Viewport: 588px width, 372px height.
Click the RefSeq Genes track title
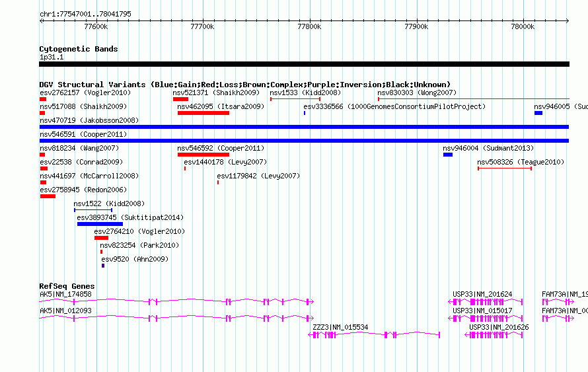pos(67,286)
